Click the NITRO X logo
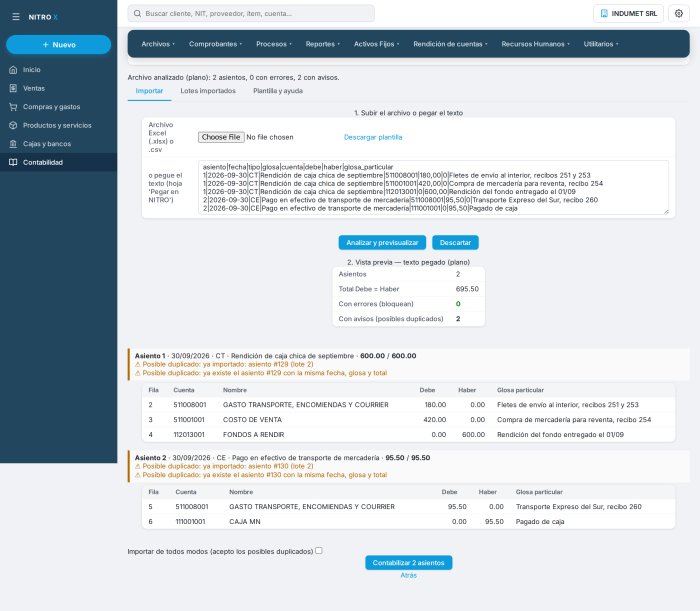The image size is (700, 611). click(x=43, y=17)
